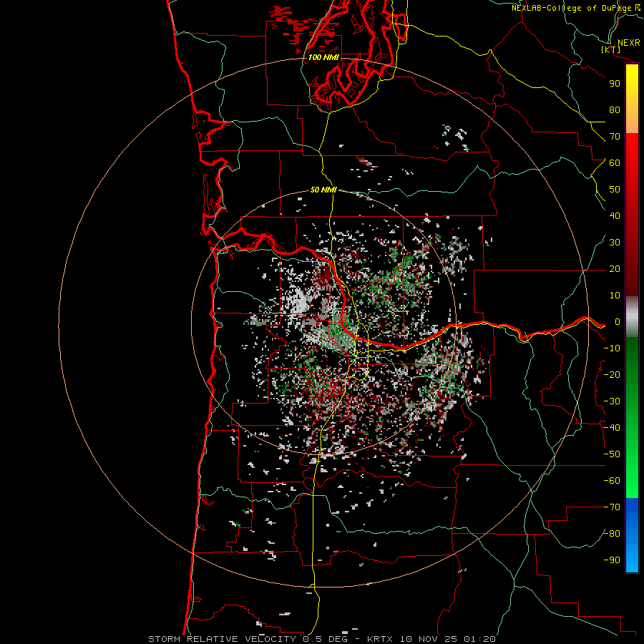The image size is (644, 644).
Task: Click the -80 value on velocity scale
Action: [612, 534]
